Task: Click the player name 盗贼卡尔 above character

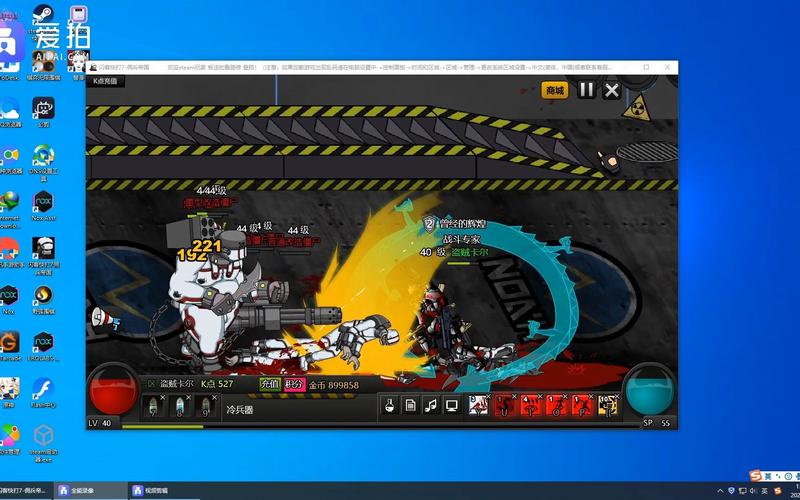Action: click(468, 252)
